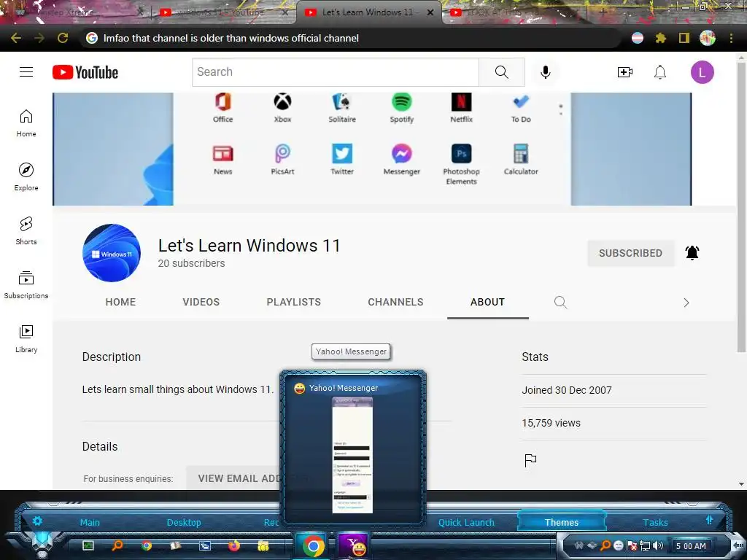Image resolution: width=747 pixels, height=560 pixels.
Task: Switch to the VIDEOS channel tab
Action: point(201,303)
